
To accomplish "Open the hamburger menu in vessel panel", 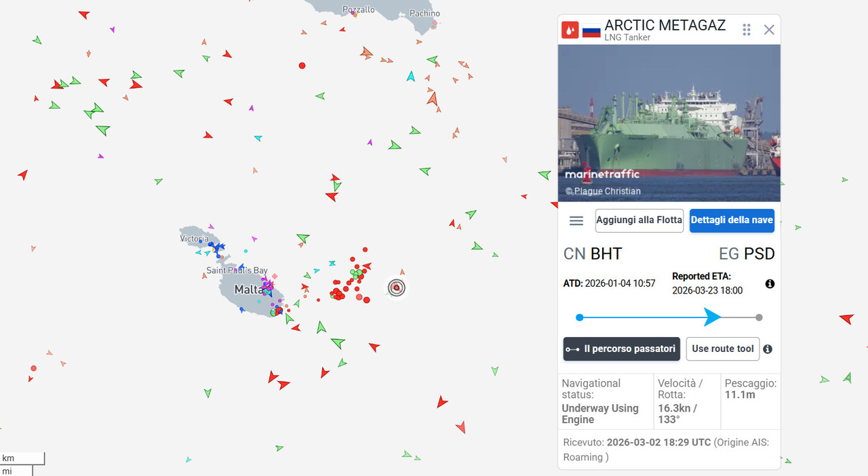I will [576, 220].
